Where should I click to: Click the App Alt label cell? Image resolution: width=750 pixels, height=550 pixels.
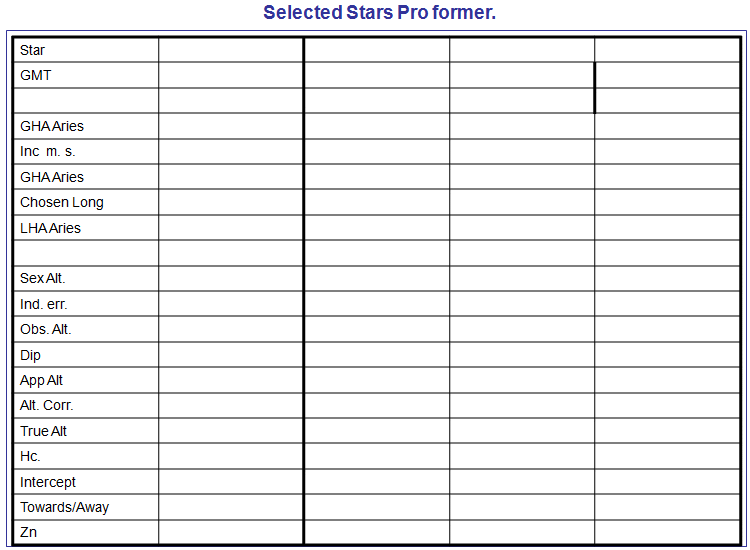[86, 380]
